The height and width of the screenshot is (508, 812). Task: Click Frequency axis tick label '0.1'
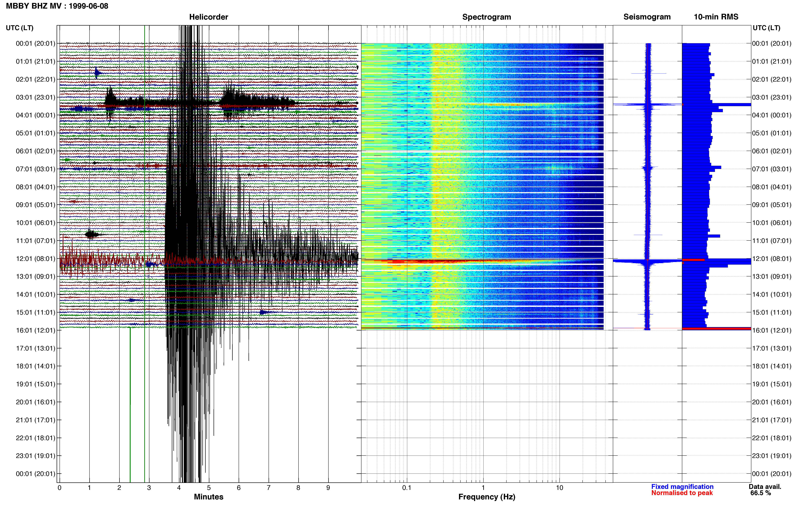click(407, 488)
